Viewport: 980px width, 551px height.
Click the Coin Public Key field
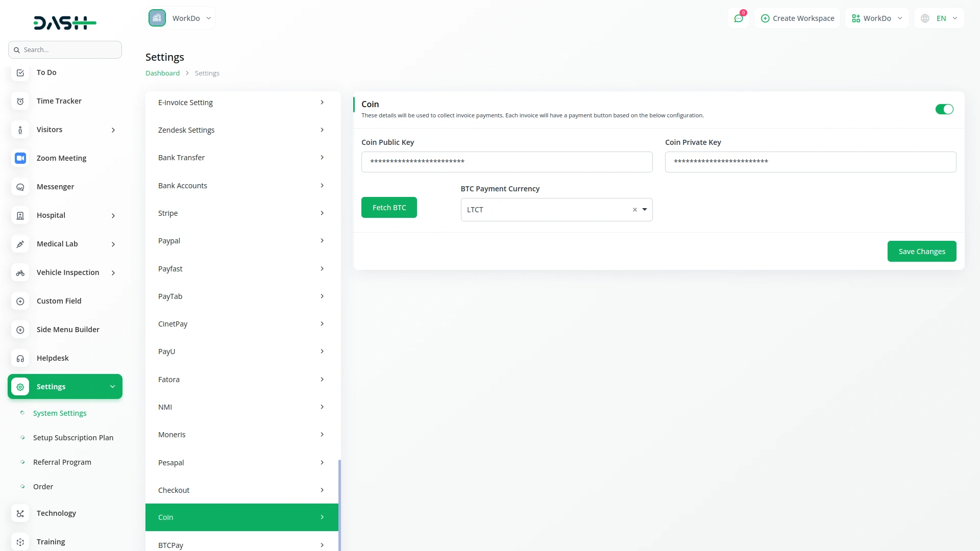506,162
